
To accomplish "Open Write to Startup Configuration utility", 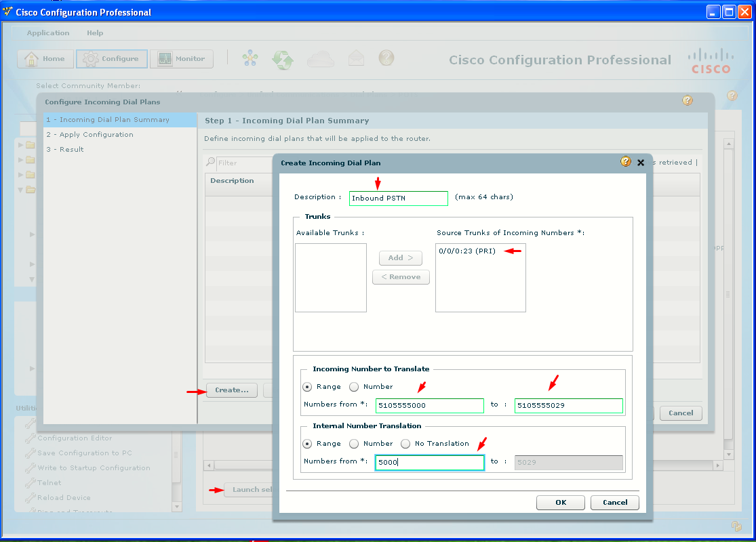I will pos(94,467).
